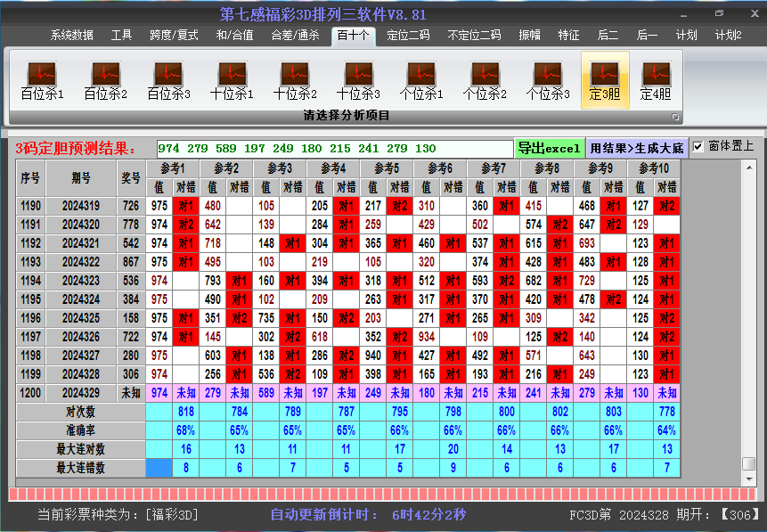The image size is (767, 532).
Task: Open the 百位杀2 analysis icon
Action: click(106, 81)
